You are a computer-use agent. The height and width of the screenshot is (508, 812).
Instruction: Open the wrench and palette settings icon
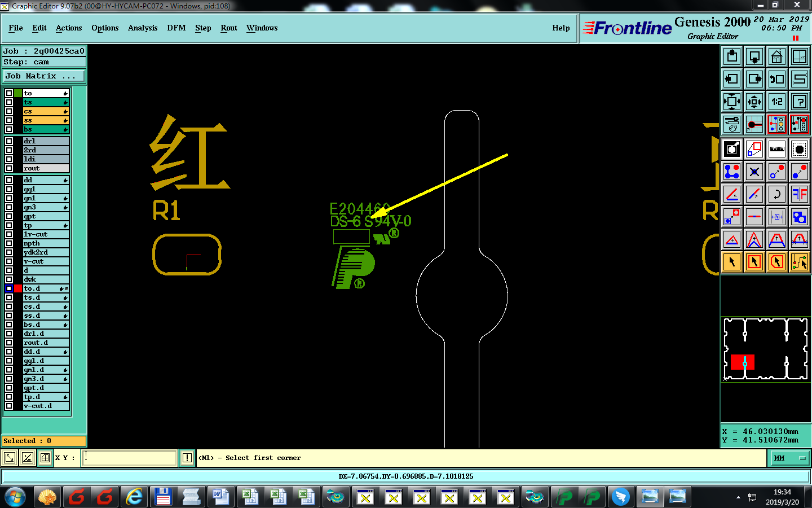(732, 124)
